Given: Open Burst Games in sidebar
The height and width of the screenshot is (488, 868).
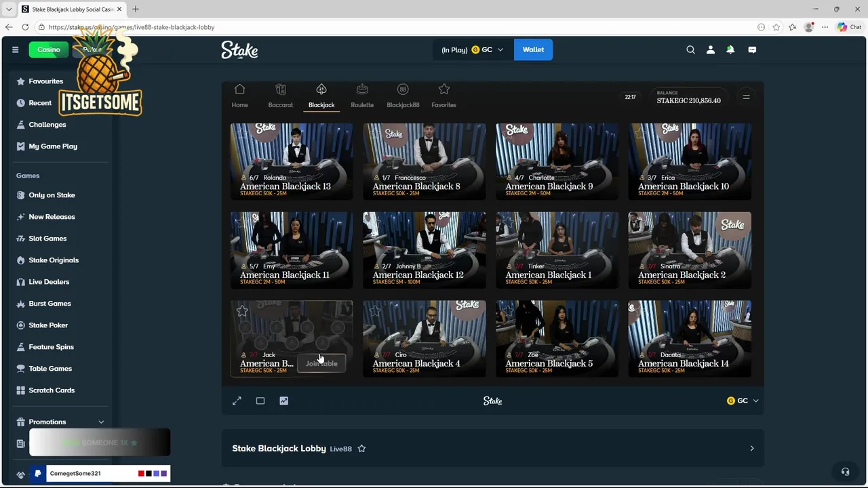Looking at the screenshot, I should click(x=50, y=304).
